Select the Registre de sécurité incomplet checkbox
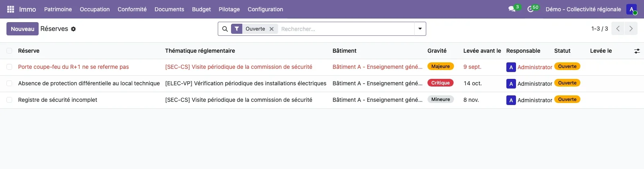644x169 pixels. (x=9, y=100)
